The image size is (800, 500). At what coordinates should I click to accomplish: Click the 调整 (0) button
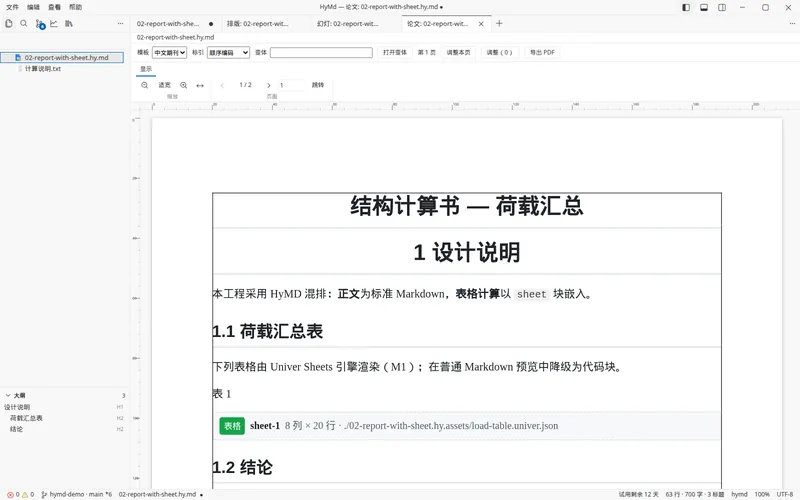(499, 53)
